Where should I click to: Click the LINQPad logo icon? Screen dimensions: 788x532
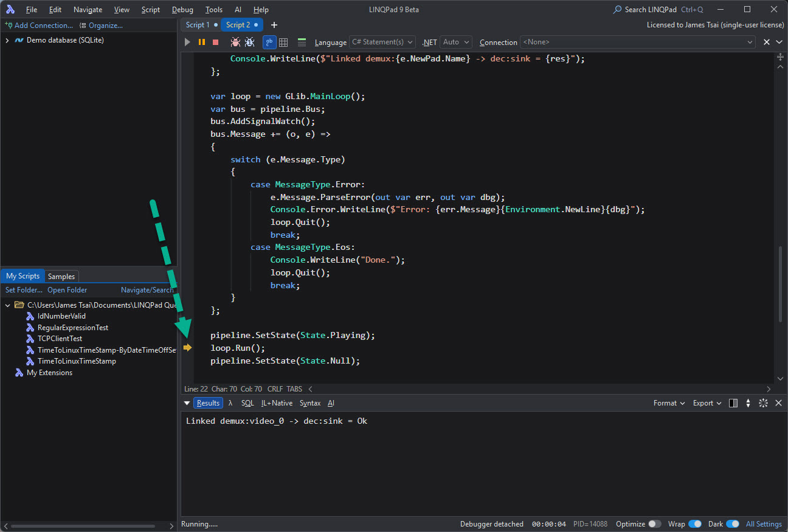[x=10, y=10]
